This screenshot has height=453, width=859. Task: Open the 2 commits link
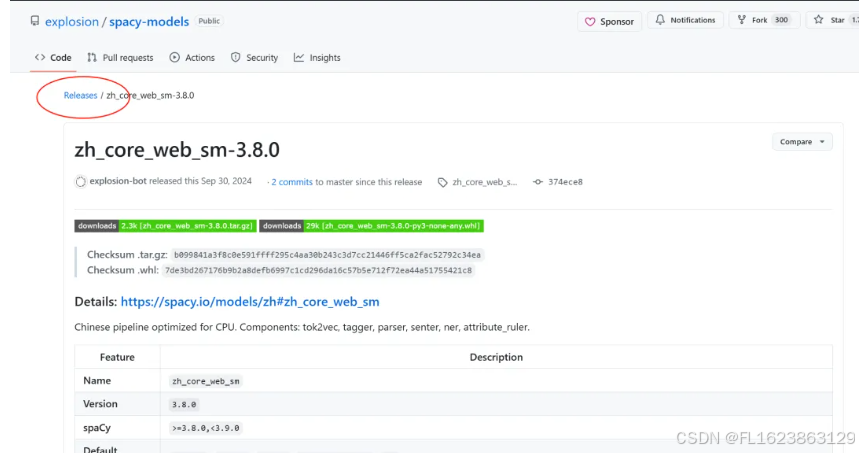(292, 182)
